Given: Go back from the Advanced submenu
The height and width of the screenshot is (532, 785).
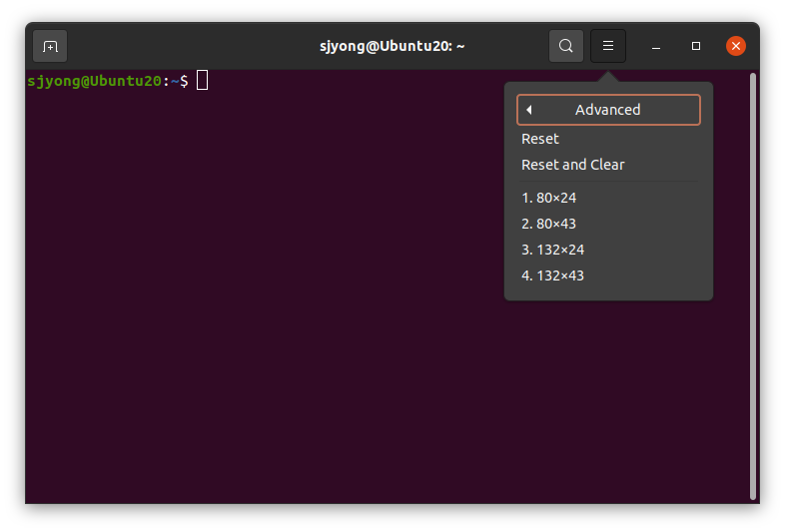Looking at the screenshot, I should (x=608, y=110).
